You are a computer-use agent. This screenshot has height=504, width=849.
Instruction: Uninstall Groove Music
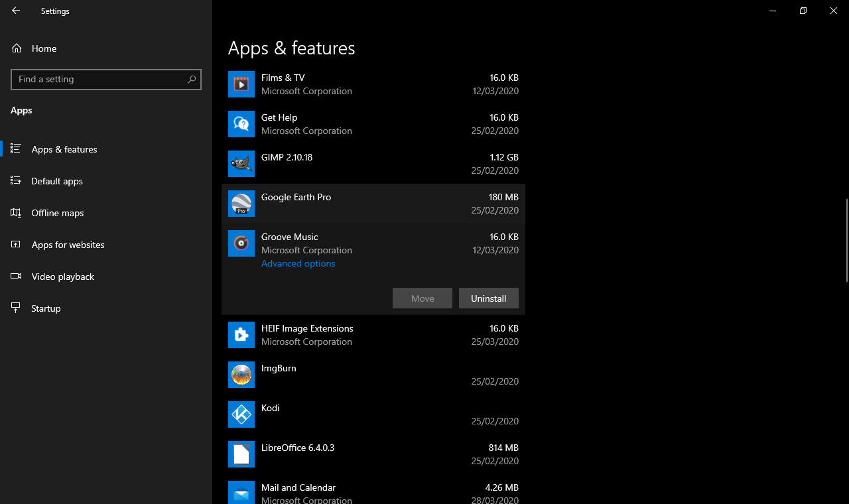coord(489,298)
